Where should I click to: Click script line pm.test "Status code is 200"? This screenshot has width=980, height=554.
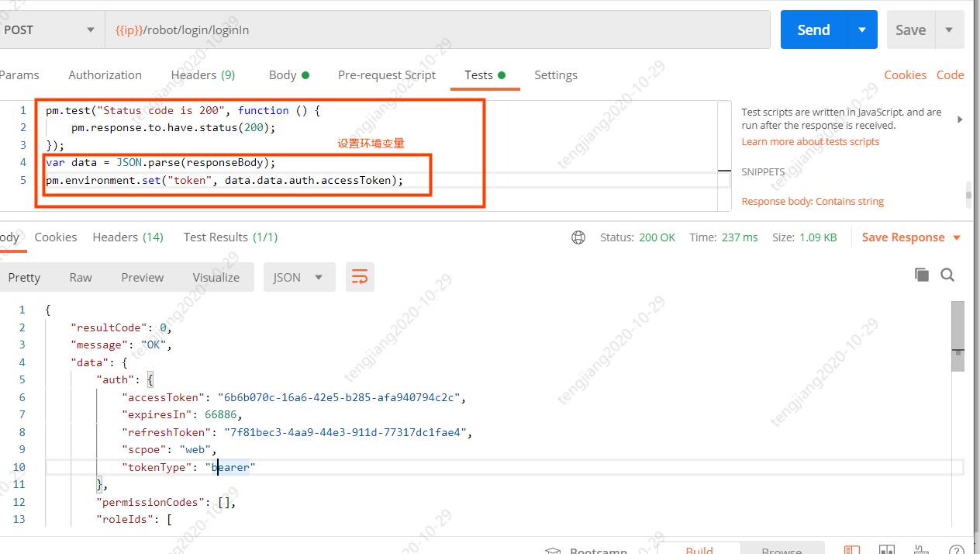(x=182, y=110)
